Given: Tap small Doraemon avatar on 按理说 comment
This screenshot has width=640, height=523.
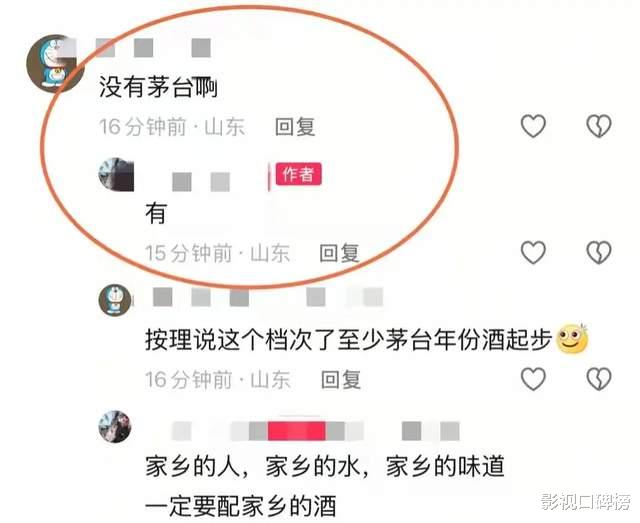Looking at the screenshot, I should pyautogui.click(x=115, y=300).
